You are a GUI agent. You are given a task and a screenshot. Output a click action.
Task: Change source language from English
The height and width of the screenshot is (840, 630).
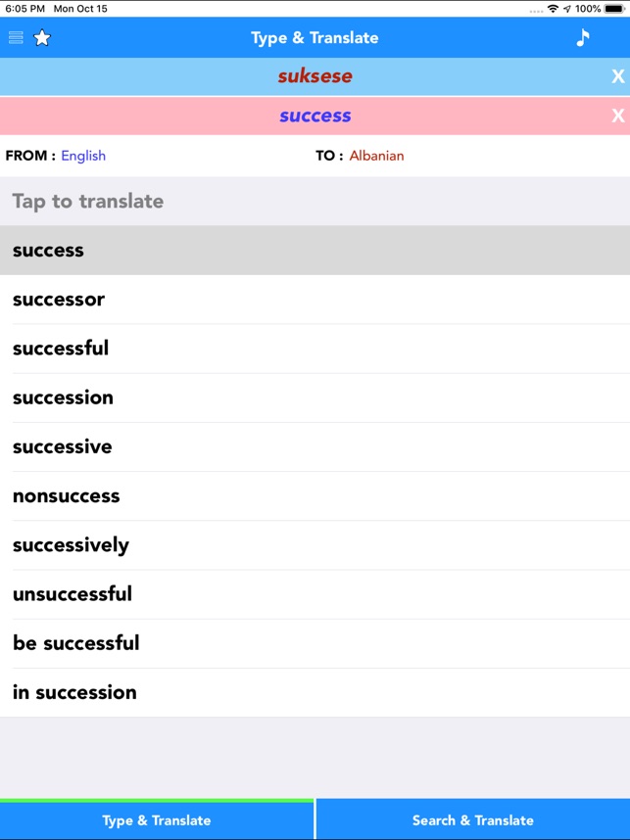pos(83,156)
